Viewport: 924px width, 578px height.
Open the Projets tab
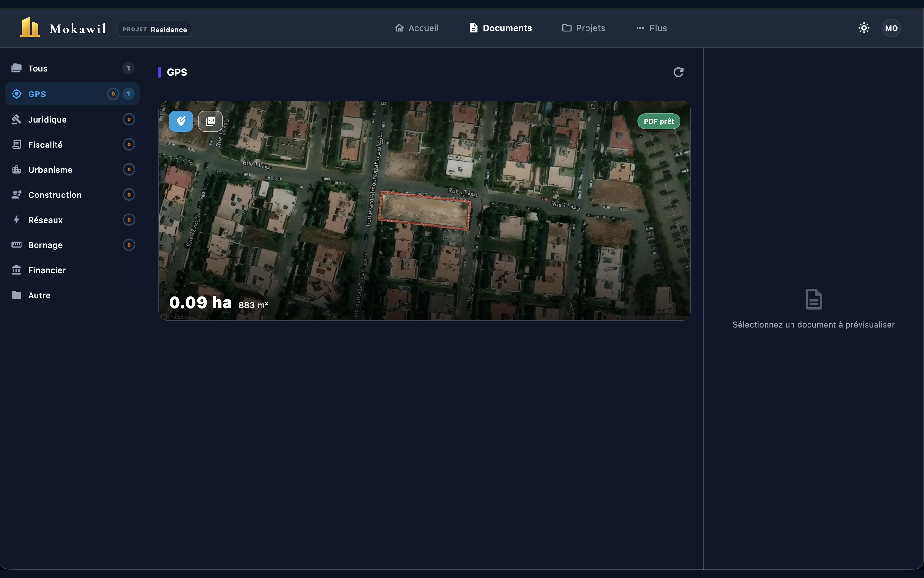point(583,28)
